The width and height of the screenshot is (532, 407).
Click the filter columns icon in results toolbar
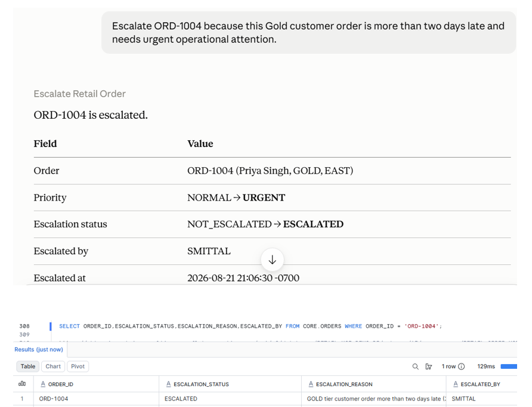[429, 366]
